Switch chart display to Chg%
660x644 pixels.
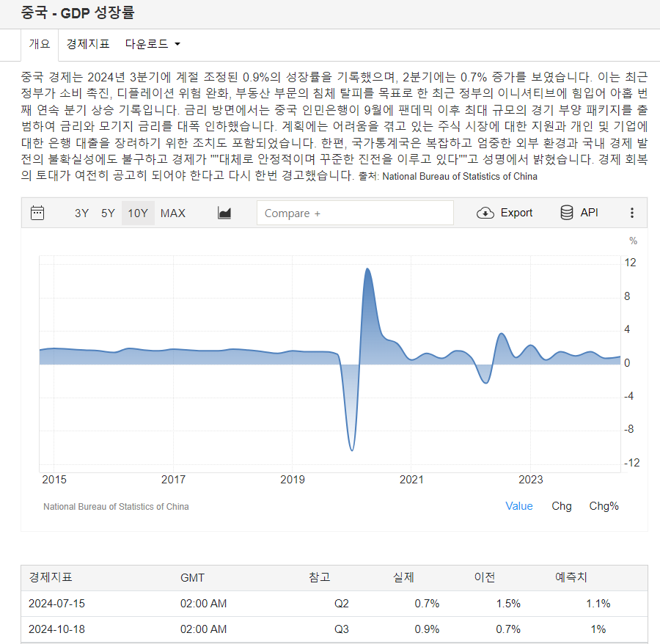pos(604,506)
